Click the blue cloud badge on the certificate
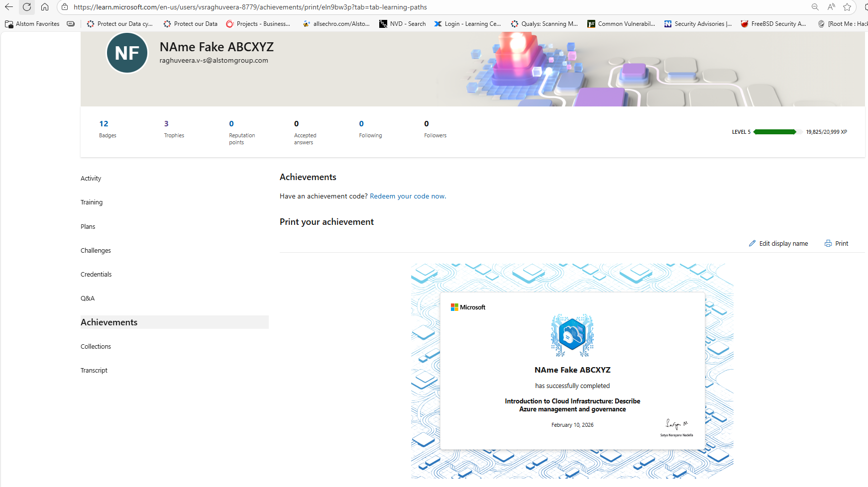Screen dimensions: 868x487 click(572, 335)
